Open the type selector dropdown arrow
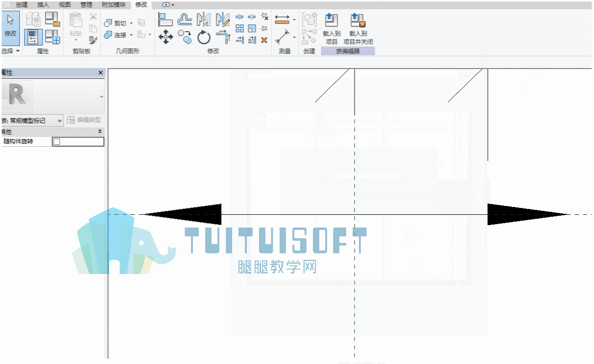This screenshot has height=364, width=594. point(101,97)
